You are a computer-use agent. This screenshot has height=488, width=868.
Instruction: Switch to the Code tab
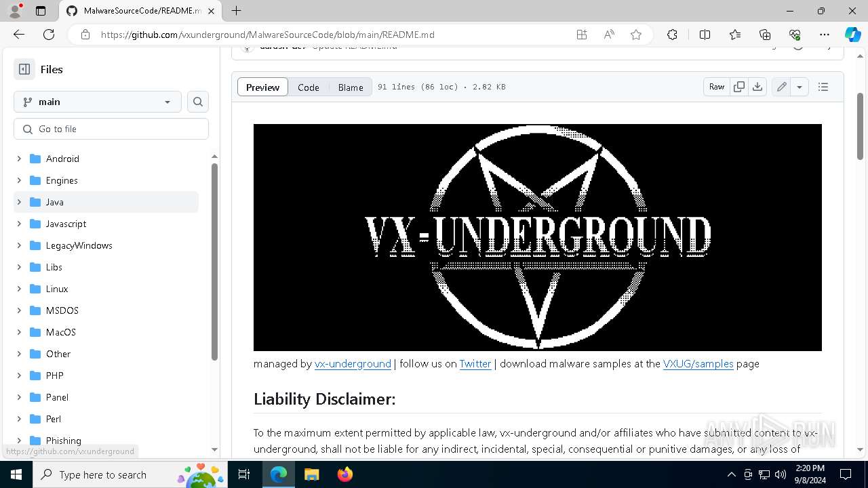pyautogui.click(x=309, y=87)
